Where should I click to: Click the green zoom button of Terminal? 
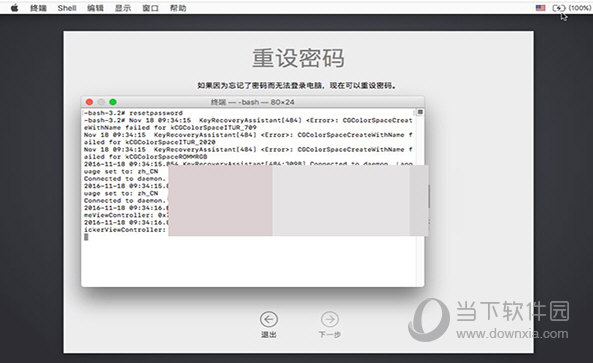click(x=113, y=102)
